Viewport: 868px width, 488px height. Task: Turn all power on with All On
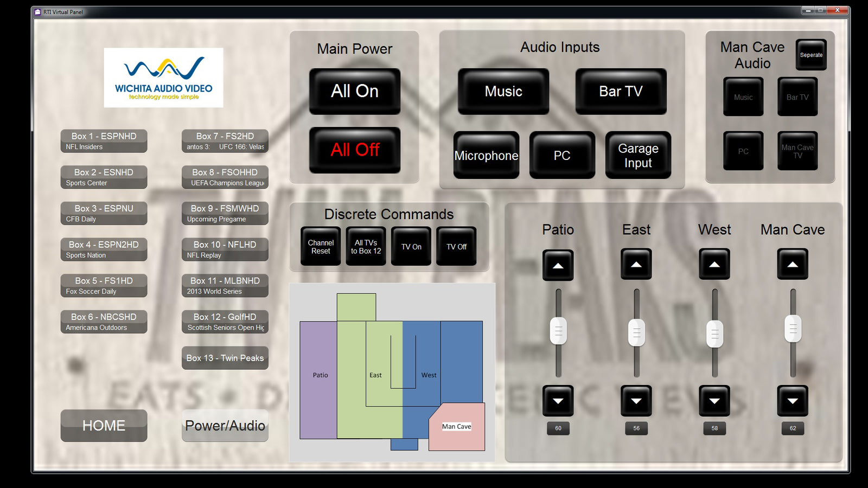(x=355, y=91)
